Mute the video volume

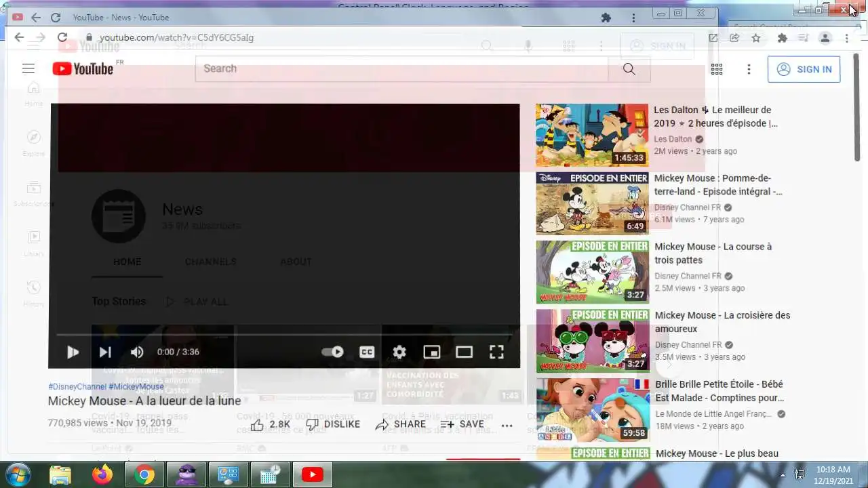(x=137, y=352)
